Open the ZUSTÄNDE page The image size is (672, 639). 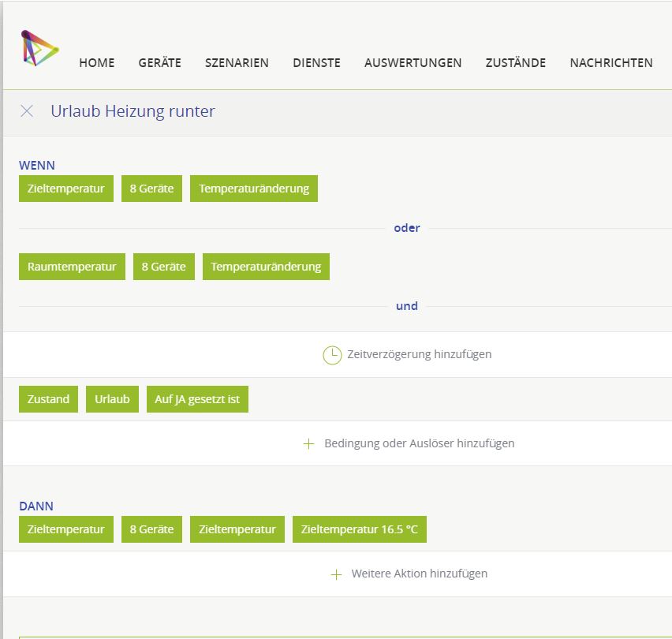pyautogui.click(x=515, y=63)
